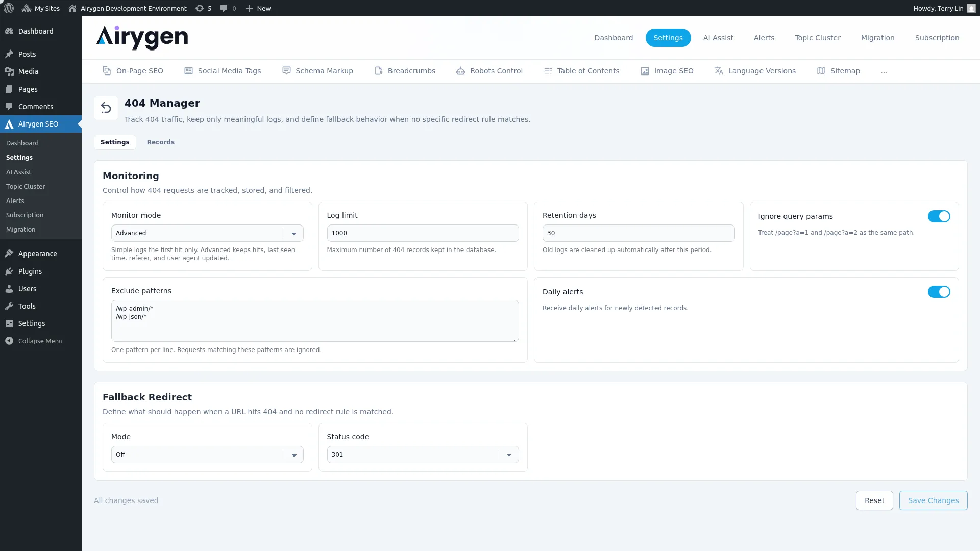Open the Fallback Redirect Mode dropdown
This screenshot has width=980, height=551.
click(x=207, y=455)
